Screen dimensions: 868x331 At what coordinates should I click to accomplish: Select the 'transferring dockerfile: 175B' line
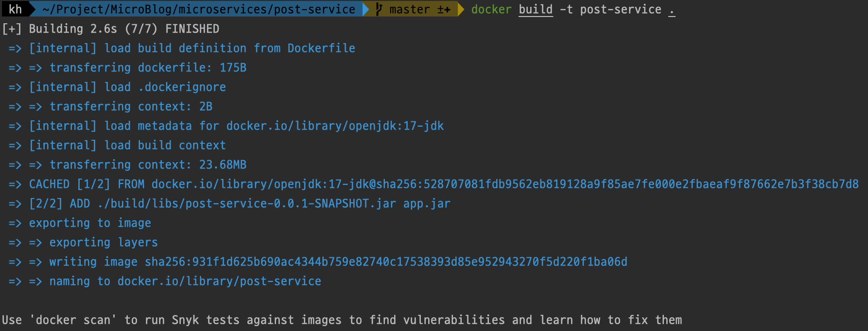[x=148, y=67]
